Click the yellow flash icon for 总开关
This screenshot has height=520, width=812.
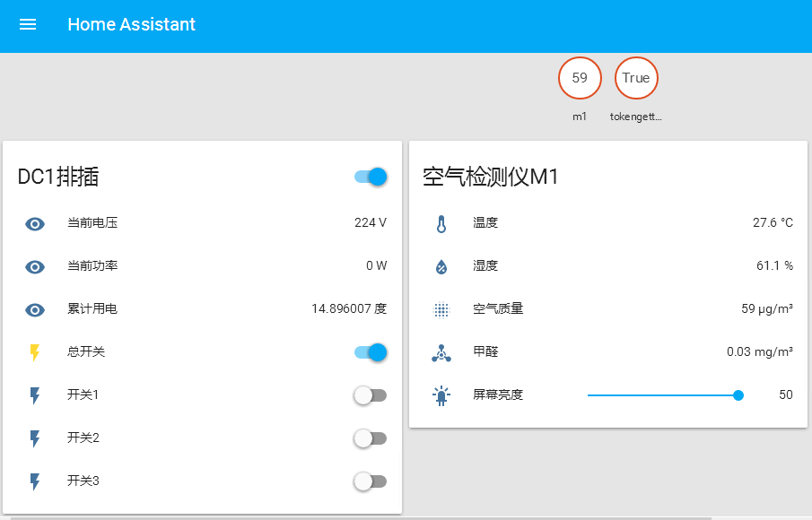tap(35, 353)
